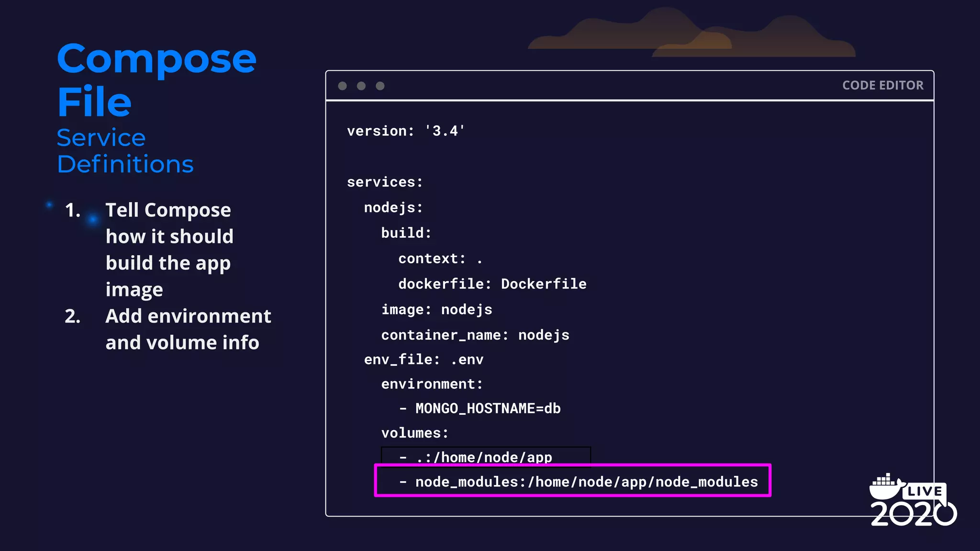Click the services: line
The width and height of the screenshot is (980, 551).
tap(385, 182)
